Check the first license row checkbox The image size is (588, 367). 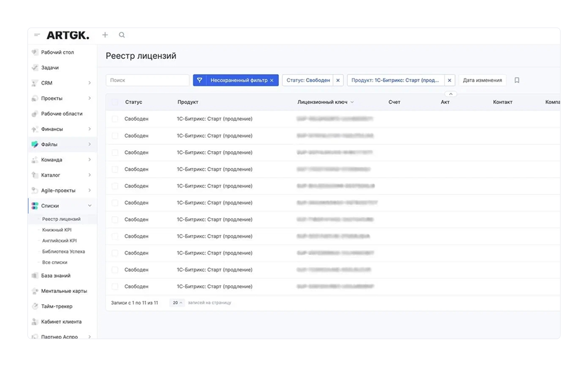click(x=115, y=119)
